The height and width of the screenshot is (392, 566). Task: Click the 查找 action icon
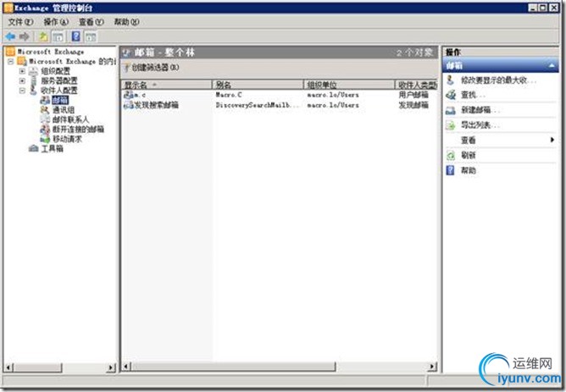click(451, 95)
